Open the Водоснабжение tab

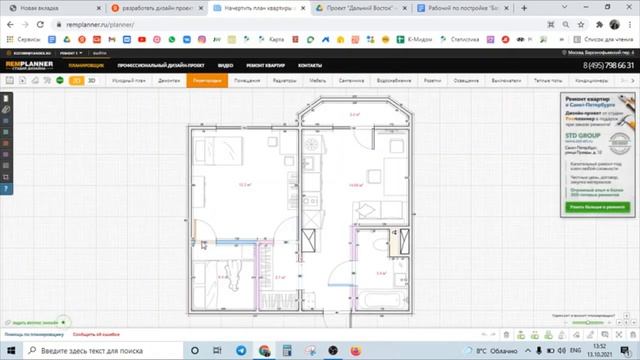pyautogui.click(x=394, y=81)
